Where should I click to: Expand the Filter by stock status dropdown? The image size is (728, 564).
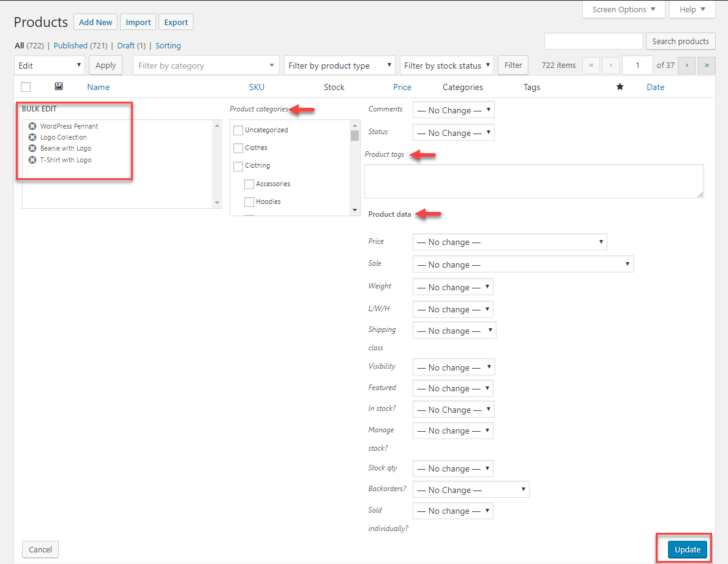pos(447,66)
